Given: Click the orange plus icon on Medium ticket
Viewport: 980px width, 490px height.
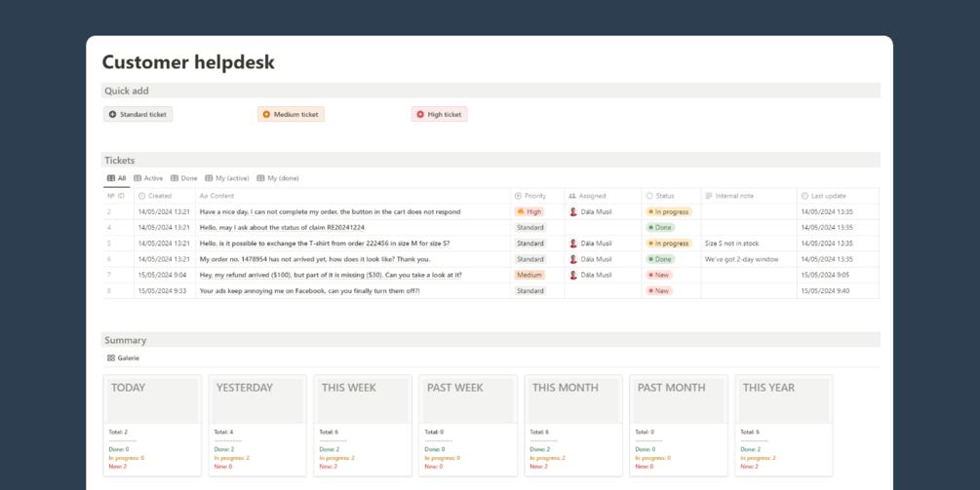Looking at the screenshot, I should pos(266,114).
